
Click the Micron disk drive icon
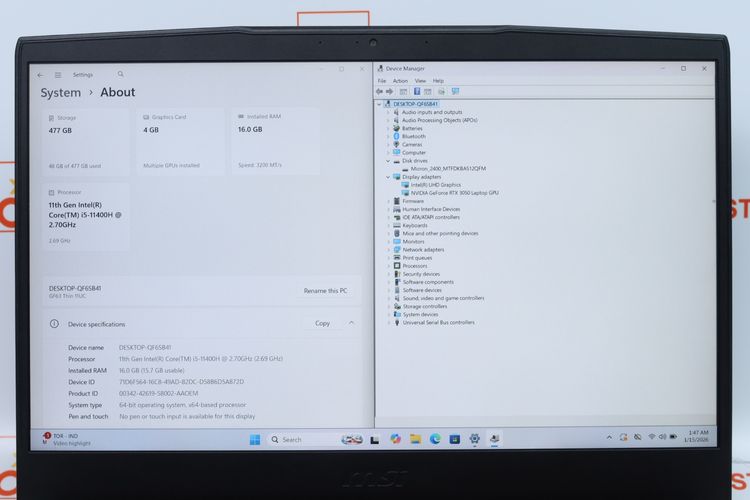pos(405,169)
